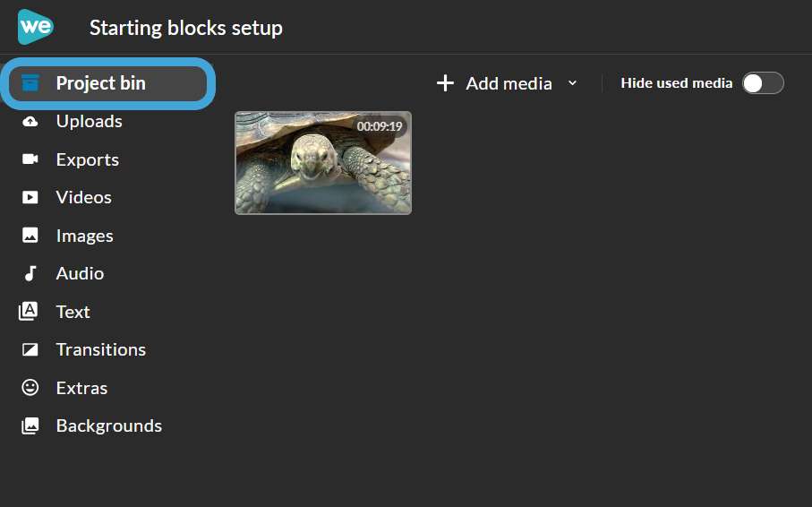The height and width of the screenshot is (507, 812).
Task: Open the Audio music note icon
Action: pos(30,273)
